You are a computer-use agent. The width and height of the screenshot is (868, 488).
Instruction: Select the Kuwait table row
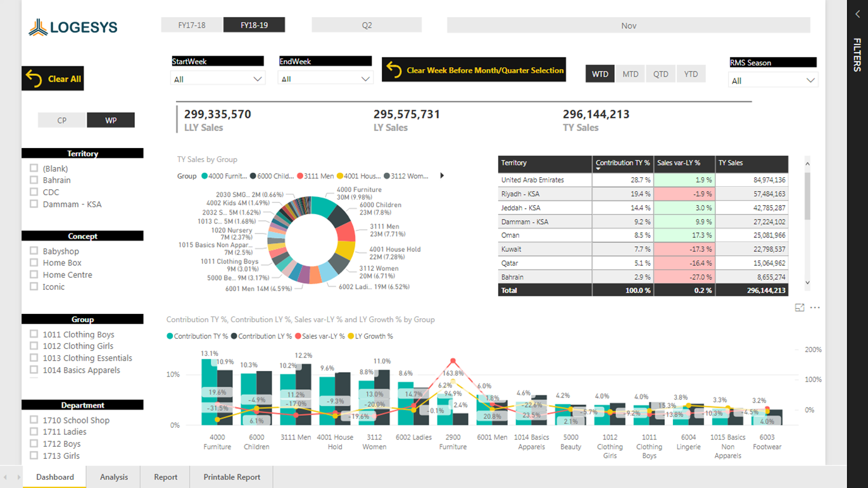point(643,249)
